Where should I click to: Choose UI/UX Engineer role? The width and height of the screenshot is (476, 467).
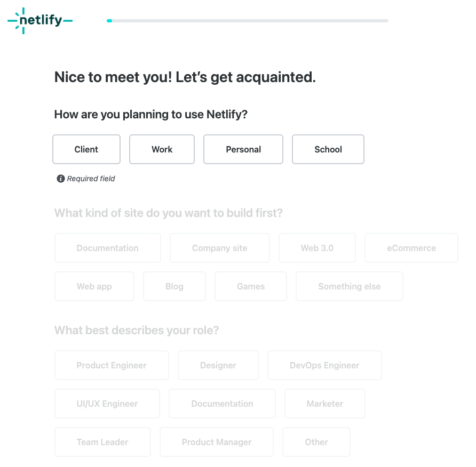coord(107,404)
